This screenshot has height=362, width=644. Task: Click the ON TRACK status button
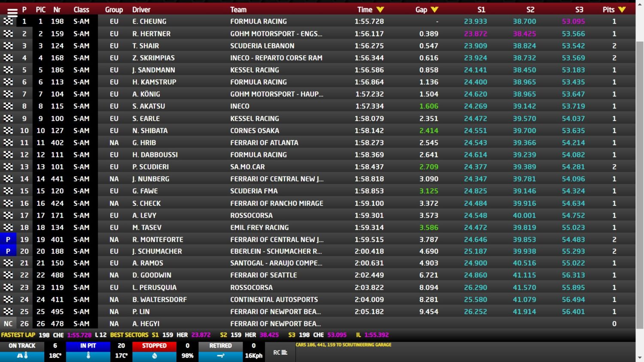(x=22, y=346)
